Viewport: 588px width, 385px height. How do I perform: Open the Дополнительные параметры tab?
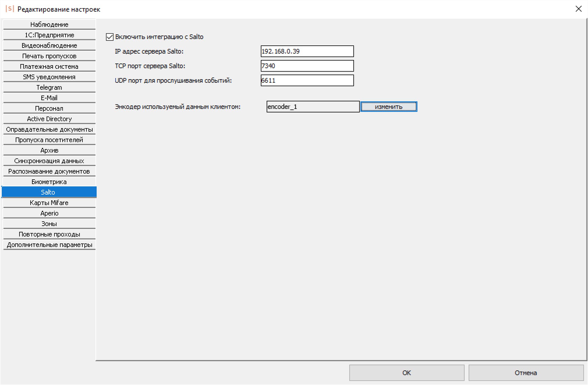[49, 245]
